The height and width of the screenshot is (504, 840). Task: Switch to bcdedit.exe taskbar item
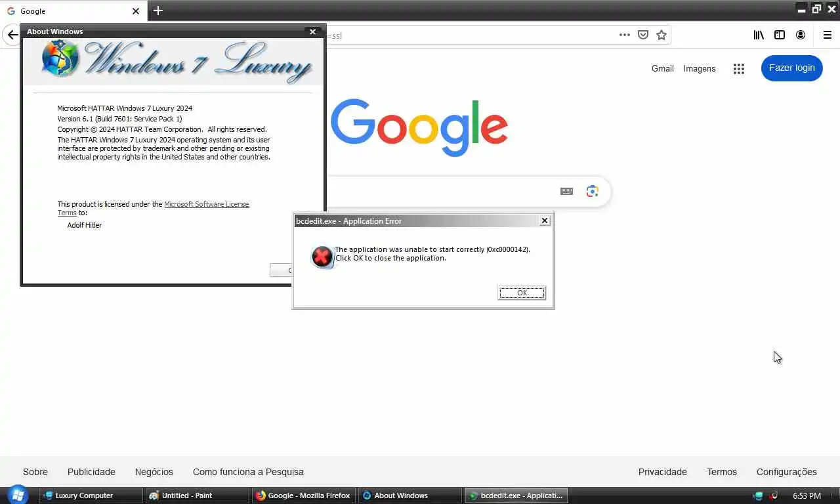[516, 495]
